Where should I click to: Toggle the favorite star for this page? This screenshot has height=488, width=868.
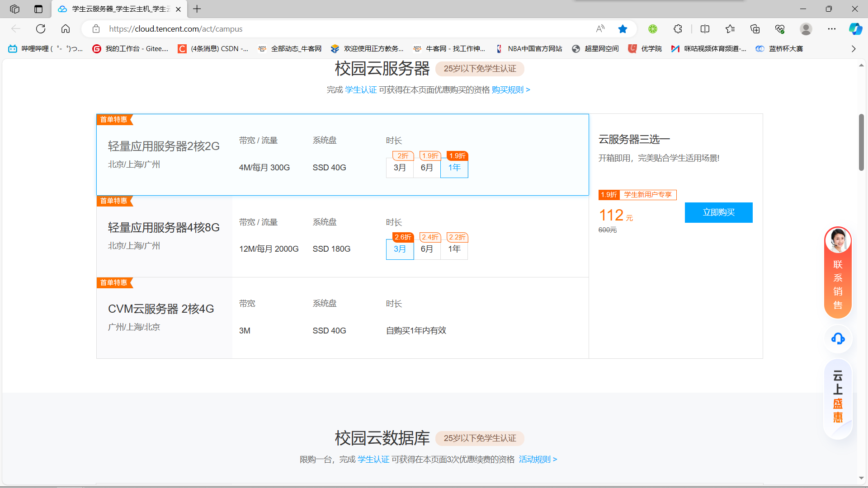coord(623,29)
